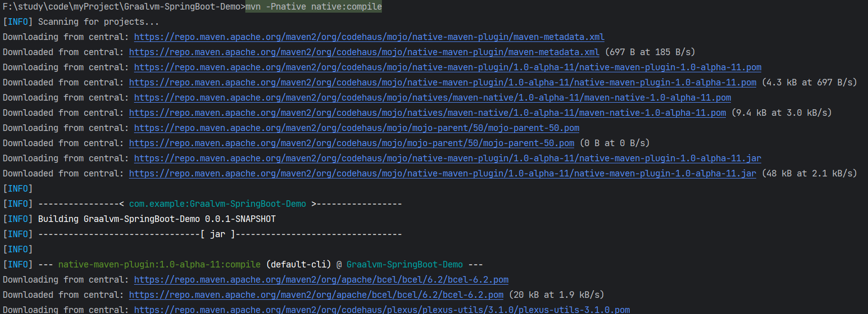Viewport: 868px width, 314px height.
Task: Click download stats '(9.4 kB at 3.0 kB/s)'
Action: click(782, 113)
